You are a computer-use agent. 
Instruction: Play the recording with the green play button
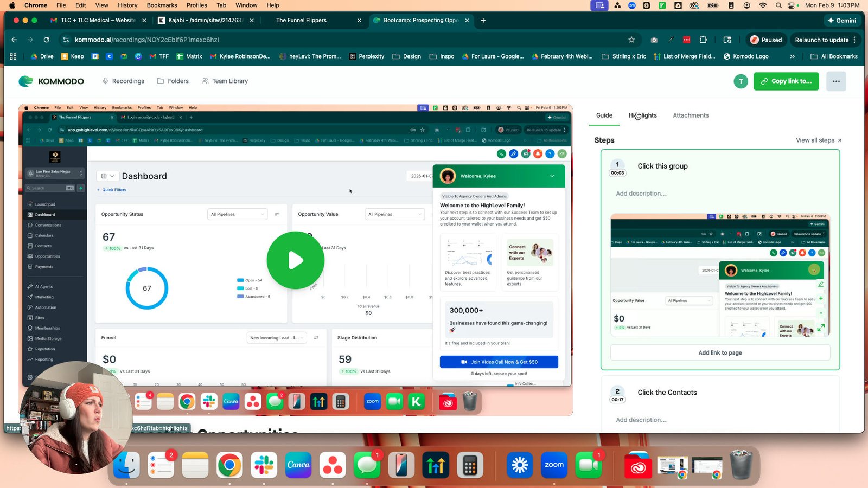(296, 260)
